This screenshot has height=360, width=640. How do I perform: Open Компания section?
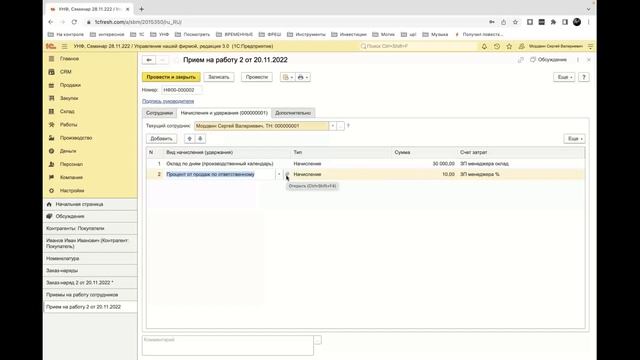pyautogui.click(x=71, y=177)
